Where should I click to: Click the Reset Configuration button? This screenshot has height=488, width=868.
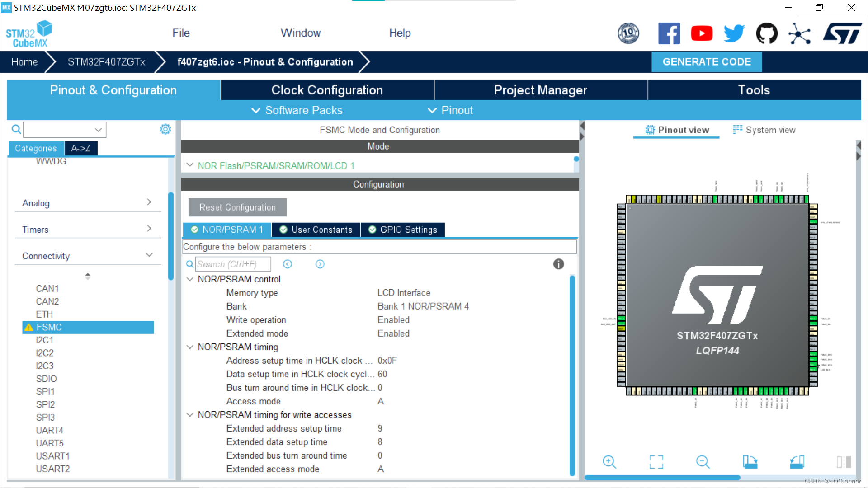(237, 207)
